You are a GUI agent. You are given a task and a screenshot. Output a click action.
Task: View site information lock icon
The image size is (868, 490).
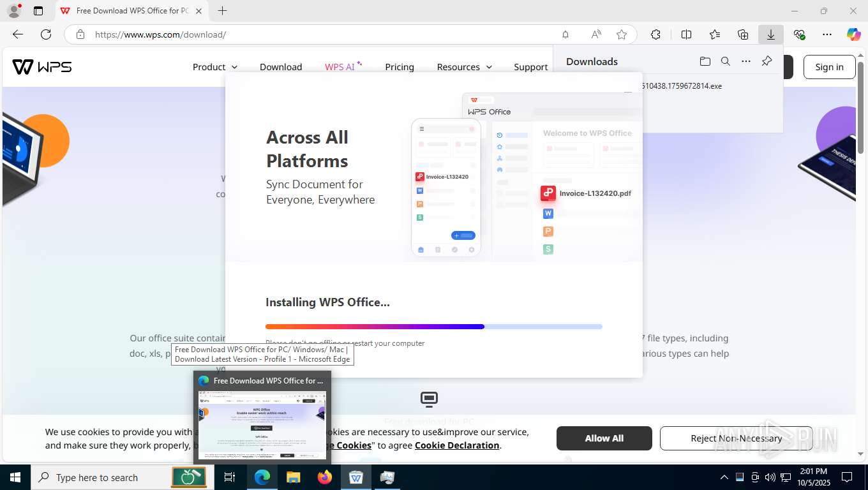pyautogui.click(x=80, y=34)
